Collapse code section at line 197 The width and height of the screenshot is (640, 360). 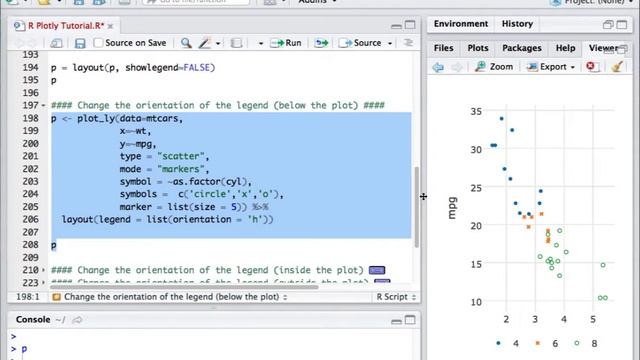44,105
